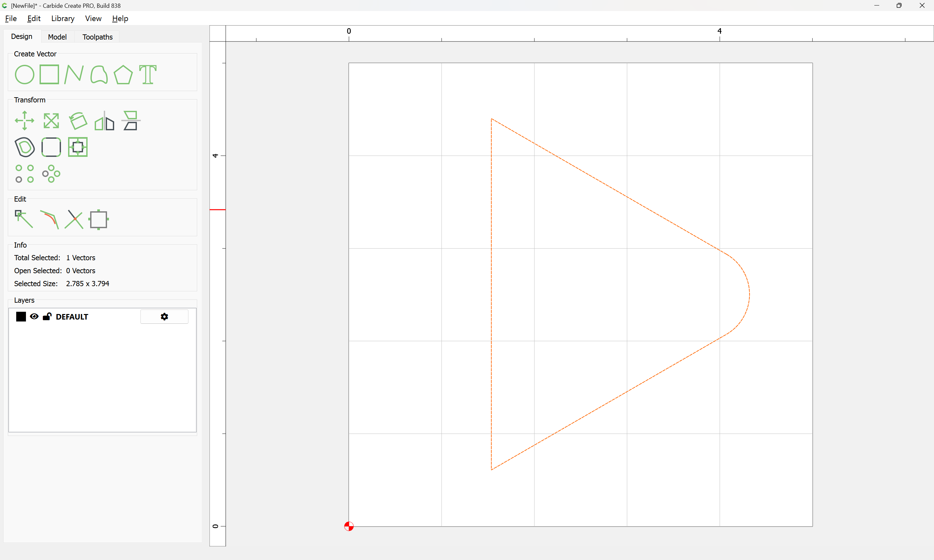Screen dimensions: 934x560
Task: Click the Mirror tool icon
Action: pyautogui.click(x=104, y=121)
